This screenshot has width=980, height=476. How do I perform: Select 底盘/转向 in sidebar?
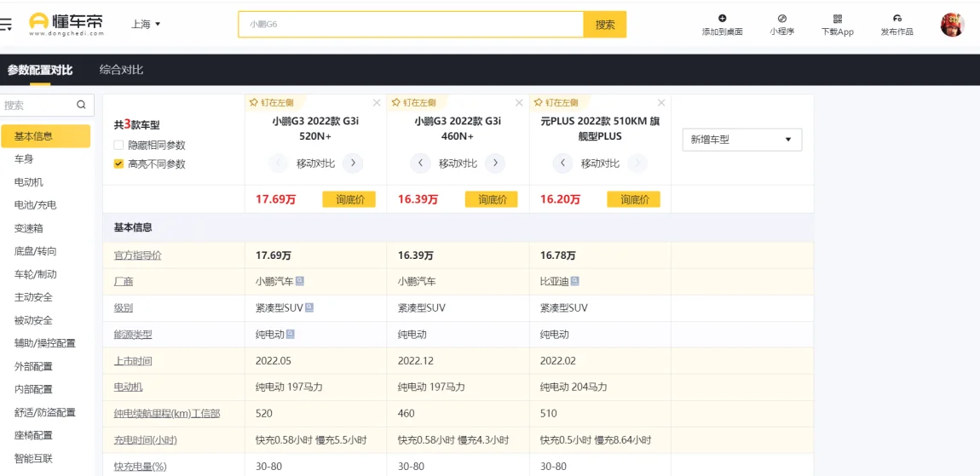click(x=36, y=251)
